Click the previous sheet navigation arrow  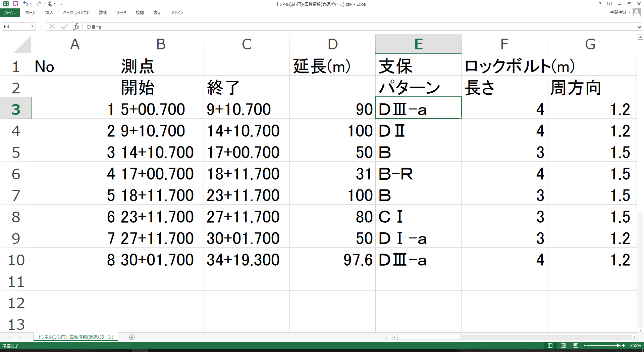tap(10, 337)
